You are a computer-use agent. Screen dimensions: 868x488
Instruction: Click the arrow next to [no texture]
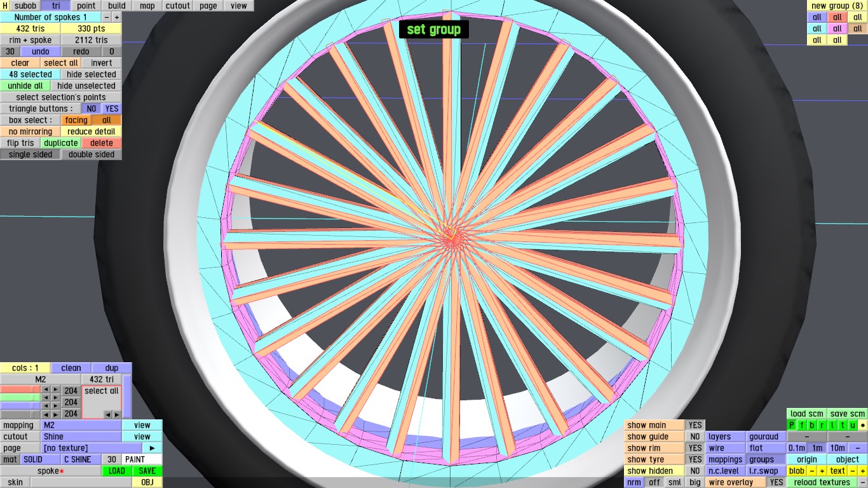[153, 448]
